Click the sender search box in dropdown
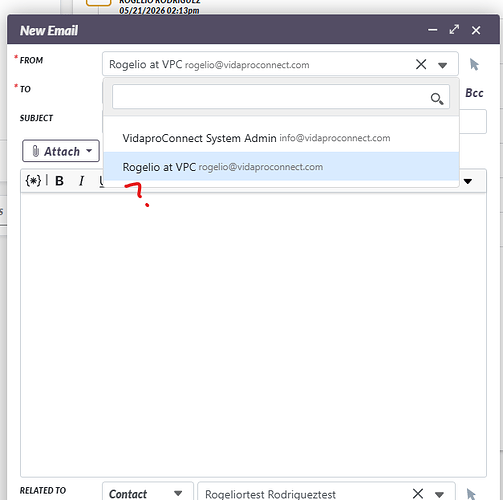 tap(281, 97)
